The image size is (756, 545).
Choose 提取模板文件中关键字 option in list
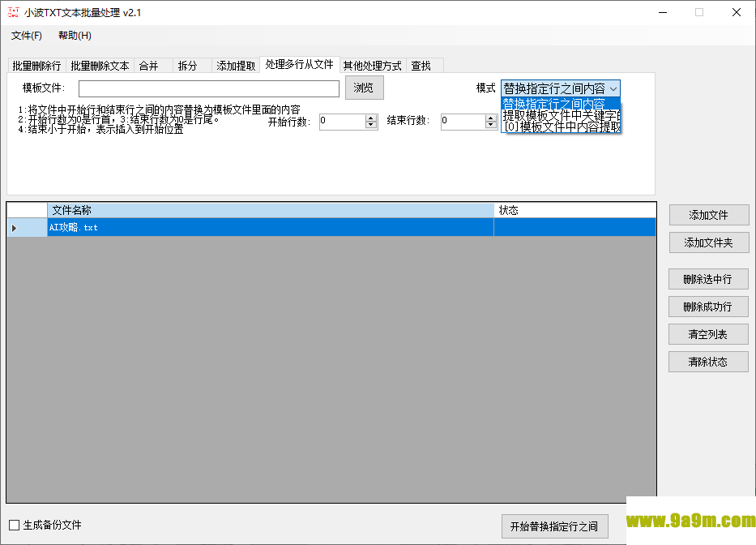click(x=561, y=115)
